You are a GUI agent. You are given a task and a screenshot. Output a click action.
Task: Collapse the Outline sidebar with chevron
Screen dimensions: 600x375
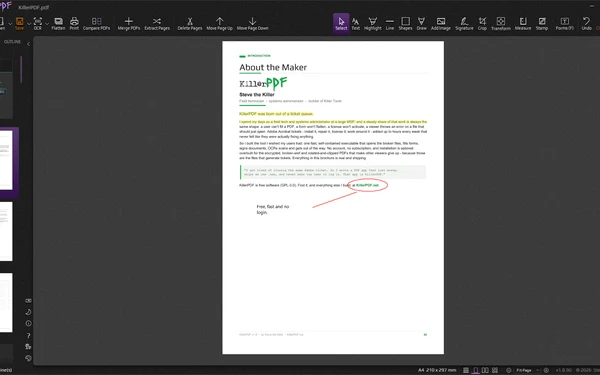(x=28, y=44)
